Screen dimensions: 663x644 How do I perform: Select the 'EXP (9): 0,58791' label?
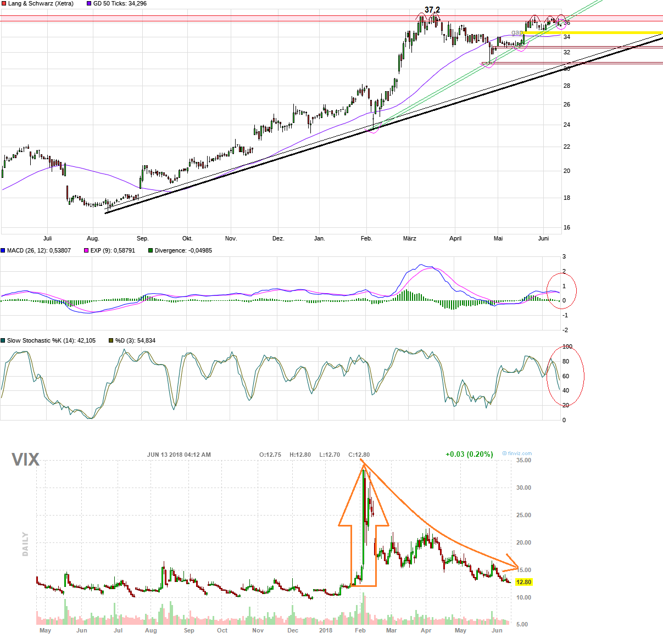[113, 250]
